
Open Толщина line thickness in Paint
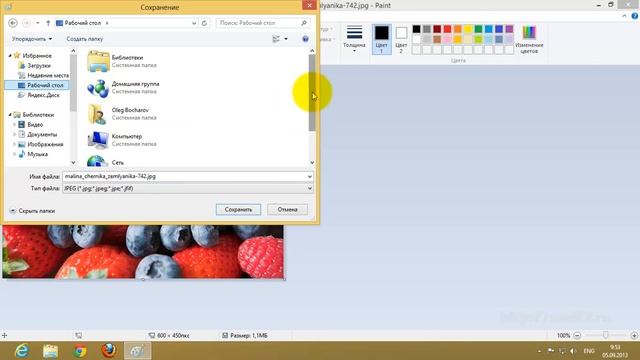(354, 39)
